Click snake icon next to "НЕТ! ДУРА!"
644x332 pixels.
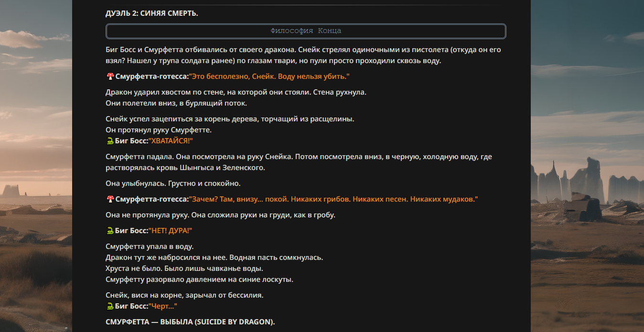click(110, 231)
